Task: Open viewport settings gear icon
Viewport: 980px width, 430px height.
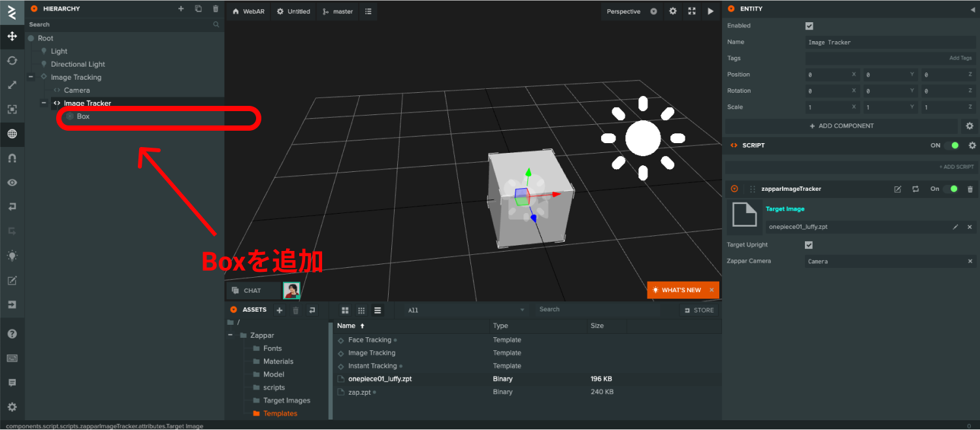Action: (x=673, y=11)
